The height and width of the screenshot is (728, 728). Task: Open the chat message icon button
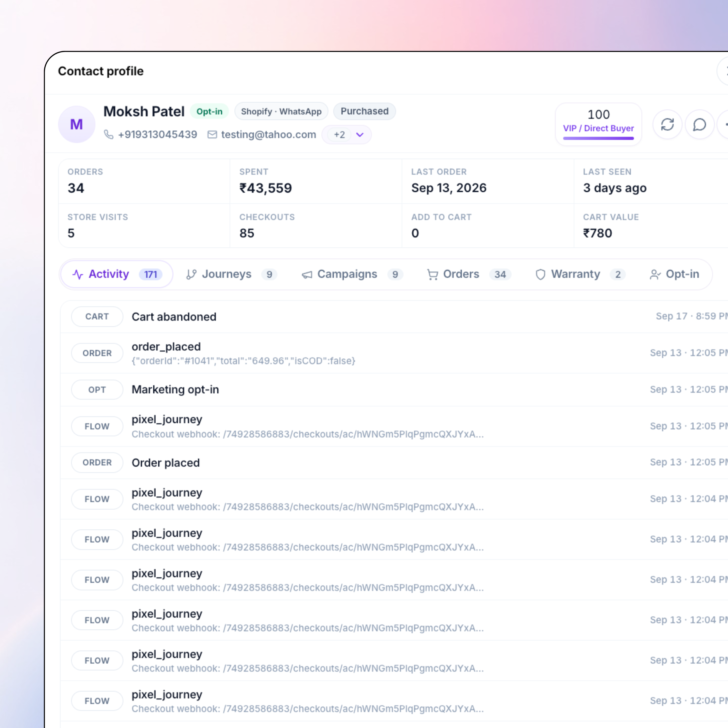[699, 125]
